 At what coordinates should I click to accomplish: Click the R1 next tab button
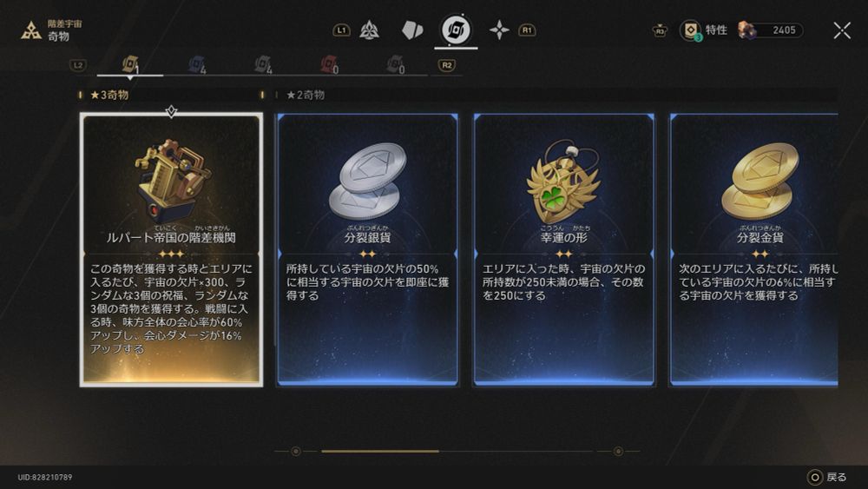click(527, 30)
